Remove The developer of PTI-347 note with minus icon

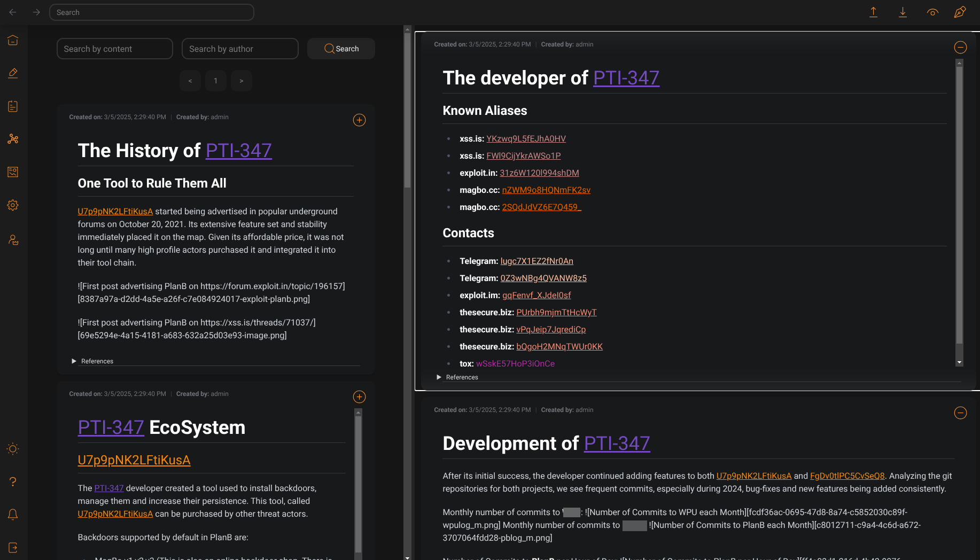coord(960,48)
